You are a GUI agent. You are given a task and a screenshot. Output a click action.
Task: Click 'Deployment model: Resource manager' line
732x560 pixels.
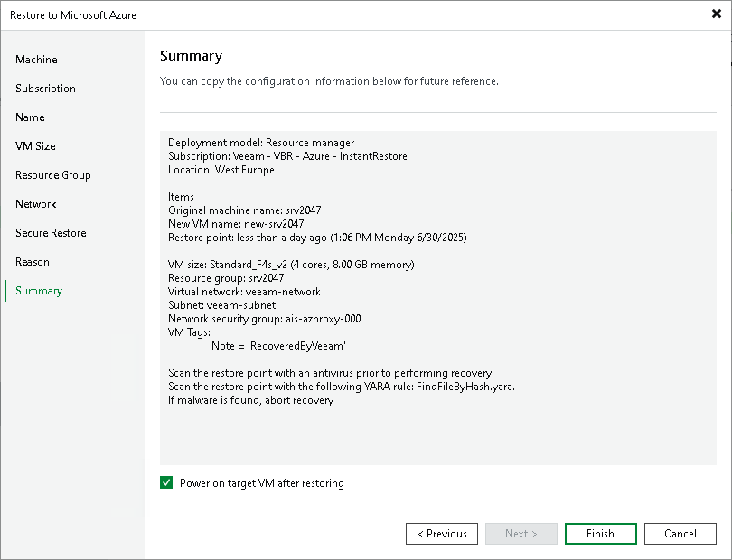click(x=261, y=143)
